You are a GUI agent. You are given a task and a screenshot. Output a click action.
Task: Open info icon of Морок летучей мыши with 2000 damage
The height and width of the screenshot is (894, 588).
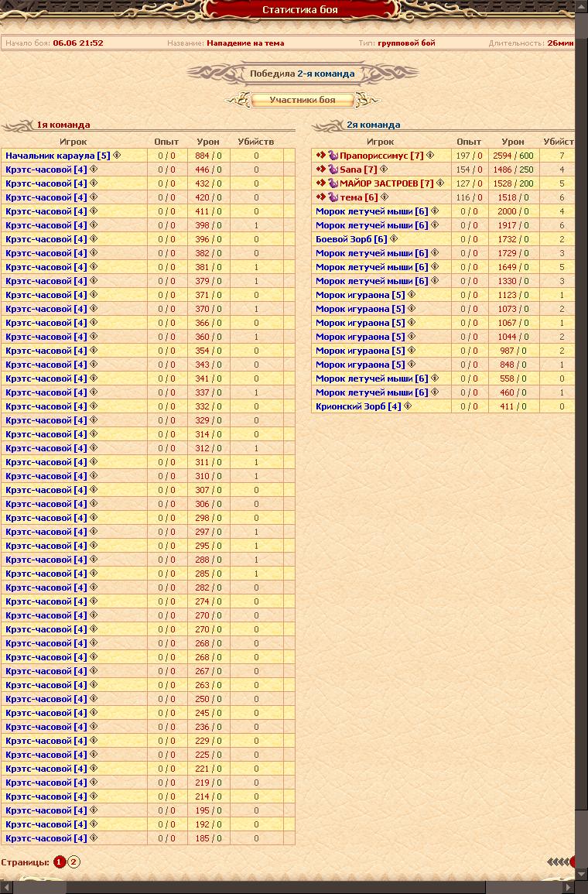[435, 211]
